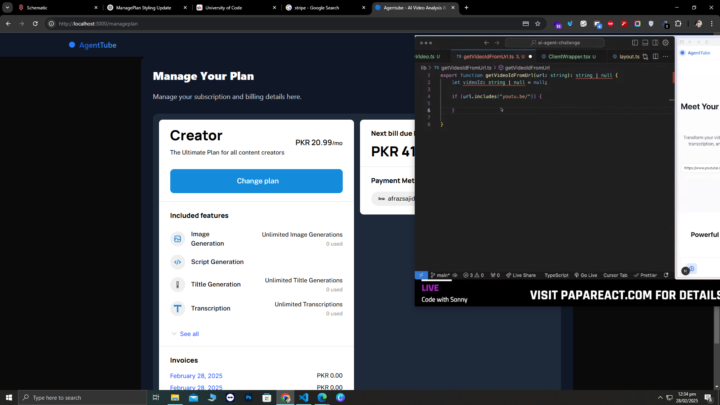Reload the current page
Screen dimensions: 720x405
35,24
